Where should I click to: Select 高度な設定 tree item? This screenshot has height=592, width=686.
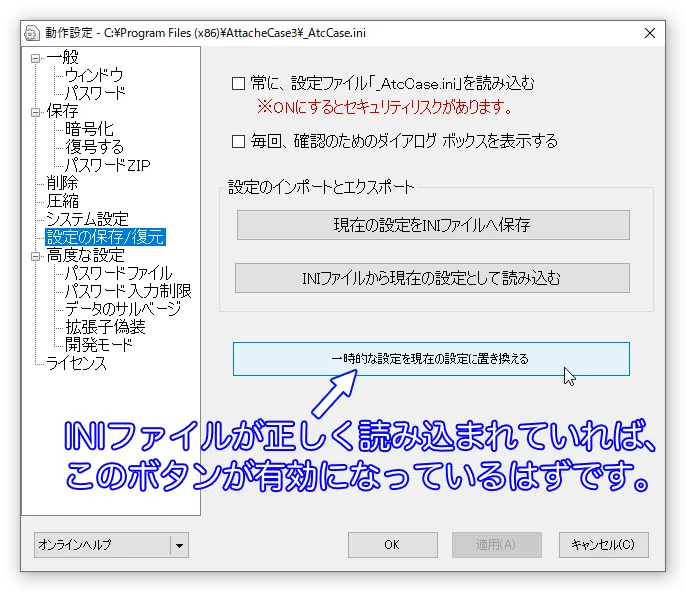tap(86, 256)
